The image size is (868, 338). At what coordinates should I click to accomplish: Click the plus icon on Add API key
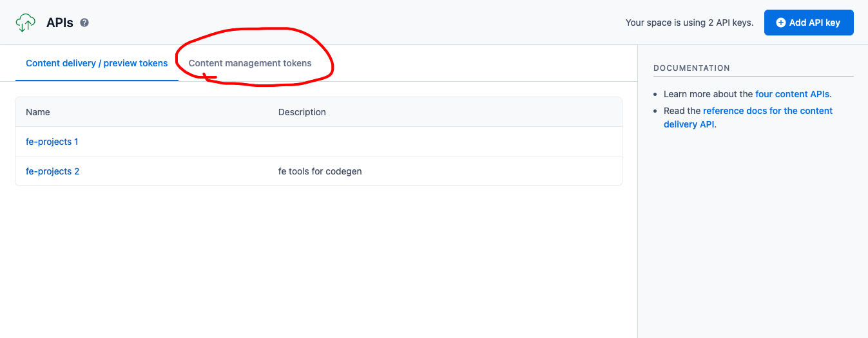(781, 23)
